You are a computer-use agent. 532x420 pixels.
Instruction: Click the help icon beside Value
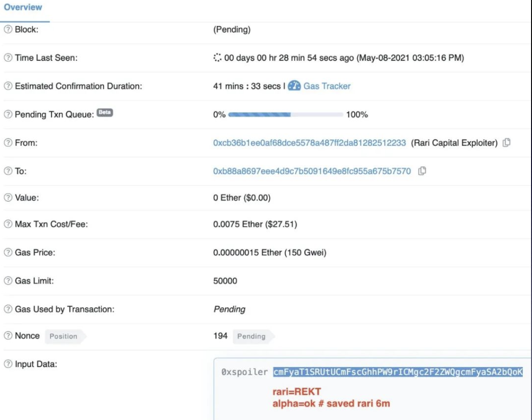[x=8, y=198]
